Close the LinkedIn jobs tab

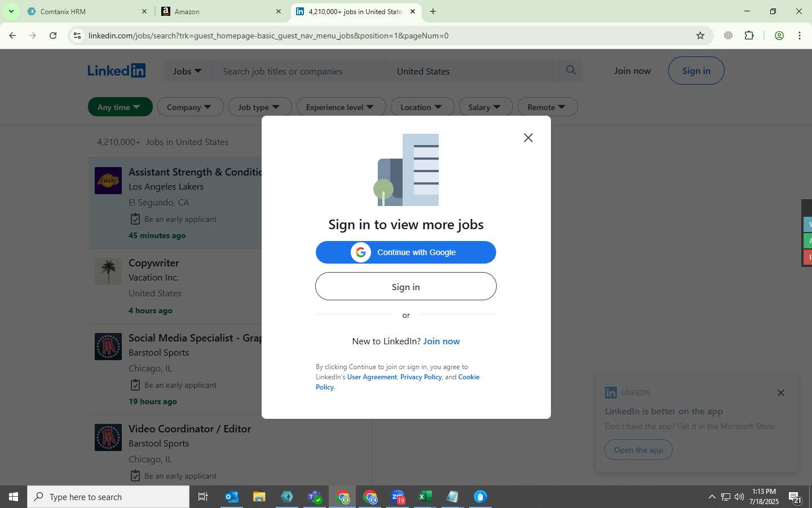pyautogui.click(x=413, y=11)
